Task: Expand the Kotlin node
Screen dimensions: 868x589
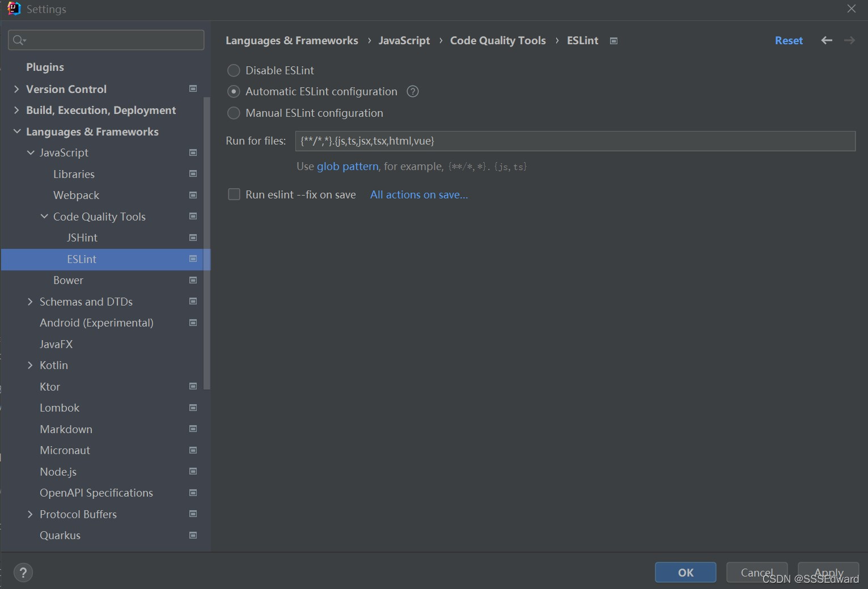Action: 31,365
